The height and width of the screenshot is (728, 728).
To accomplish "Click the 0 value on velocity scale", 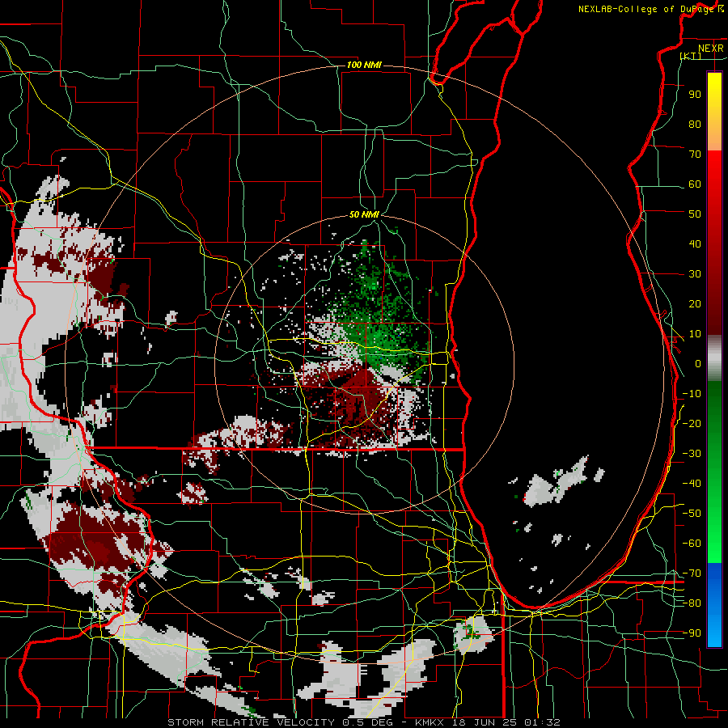I will (x=698, y=364).
